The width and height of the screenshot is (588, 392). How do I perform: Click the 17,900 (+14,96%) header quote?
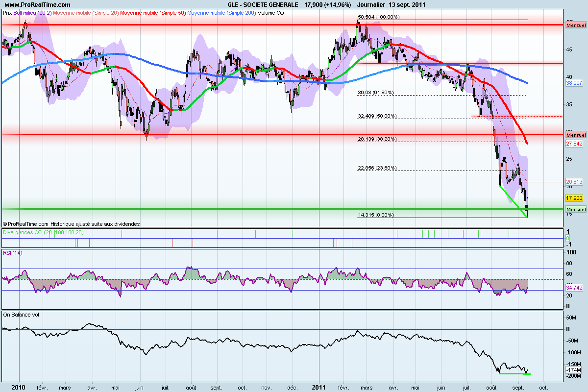tap(329, 4)
